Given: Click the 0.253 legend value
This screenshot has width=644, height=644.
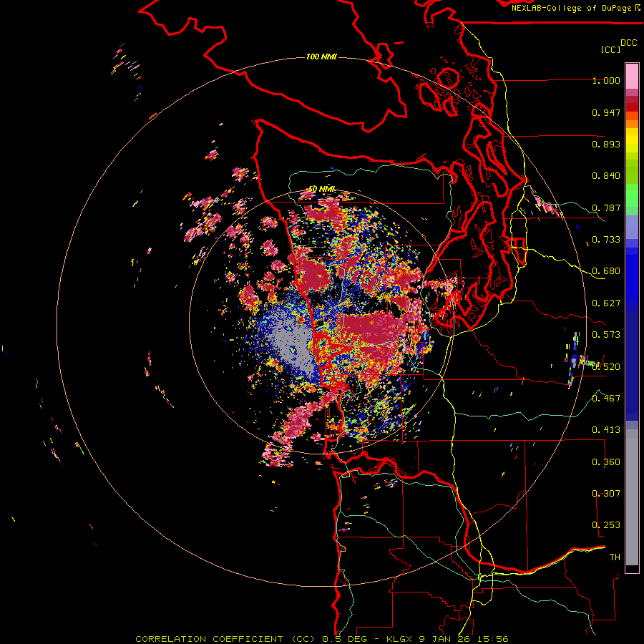Looking at the screenshot, I should (x=606, y=525).
